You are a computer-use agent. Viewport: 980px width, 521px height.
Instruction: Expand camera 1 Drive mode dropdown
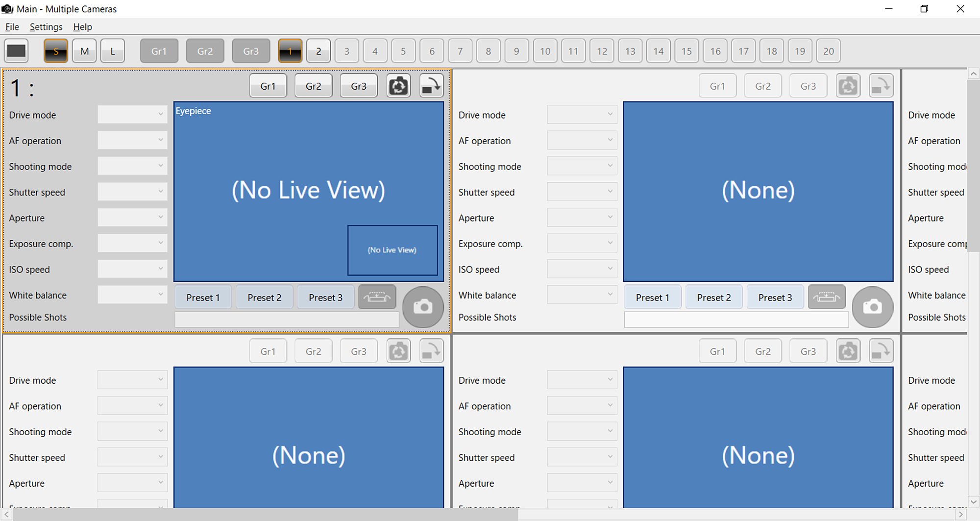coord(132,114)
